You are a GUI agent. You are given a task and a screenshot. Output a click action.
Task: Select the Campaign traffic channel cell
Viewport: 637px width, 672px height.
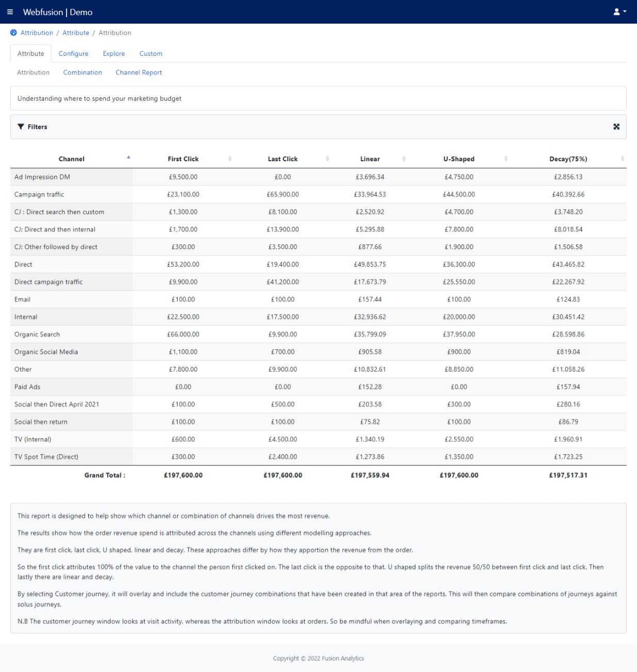click(x=71, y=195)
